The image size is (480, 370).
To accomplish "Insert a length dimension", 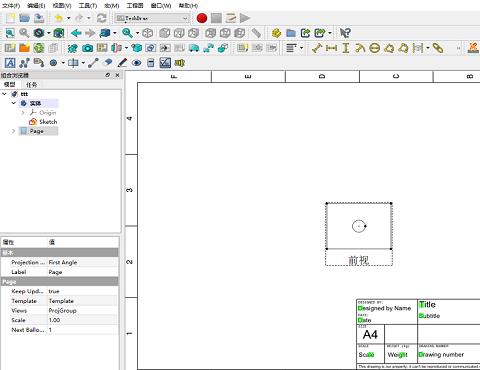I will click(x=317, y=48).
